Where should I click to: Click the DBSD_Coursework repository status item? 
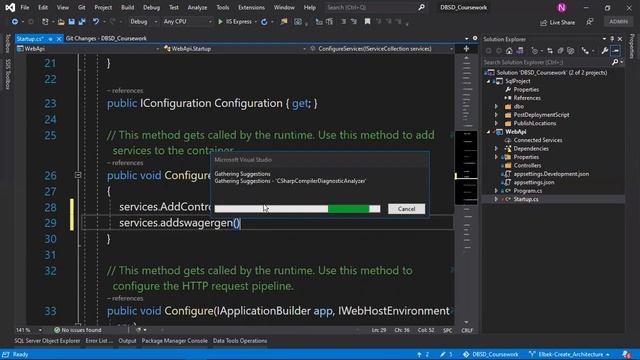(491, 354)
